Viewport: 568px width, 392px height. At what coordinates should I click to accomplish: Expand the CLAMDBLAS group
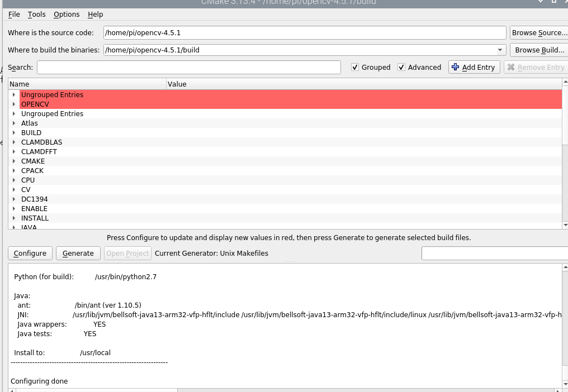[14, 142]
